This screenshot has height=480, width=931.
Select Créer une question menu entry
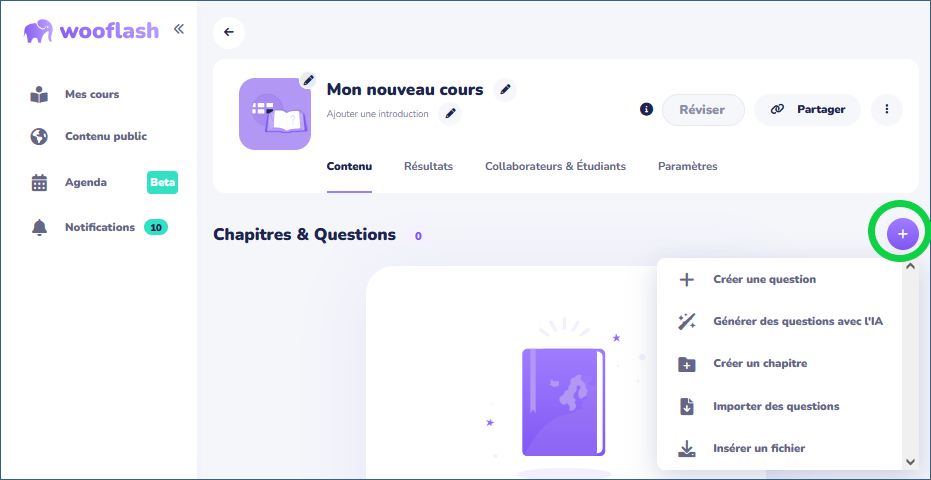click(764, 279)
